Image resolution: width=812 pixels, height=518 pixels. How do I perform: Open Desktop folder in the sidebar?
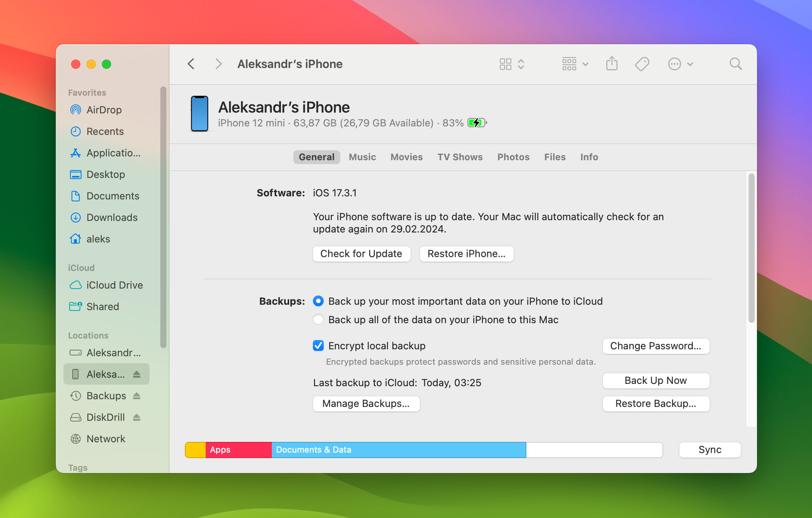106,174
